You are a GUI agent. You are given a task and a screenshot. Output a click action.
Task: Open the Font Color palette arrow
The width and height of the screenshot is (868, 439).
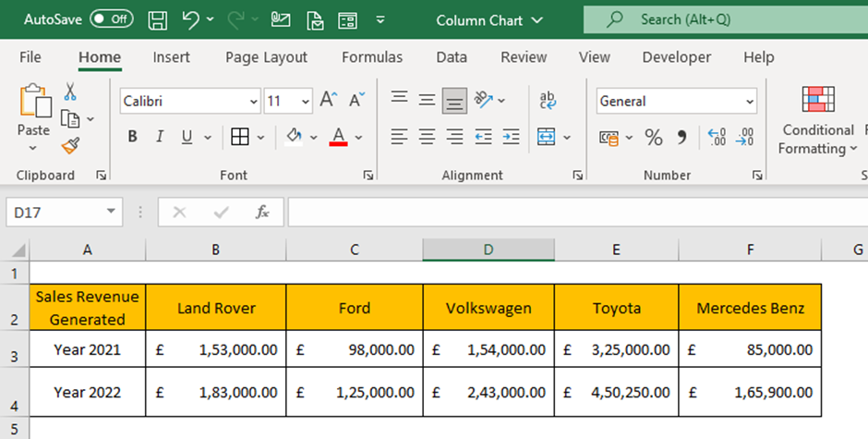tap(358, 137)
